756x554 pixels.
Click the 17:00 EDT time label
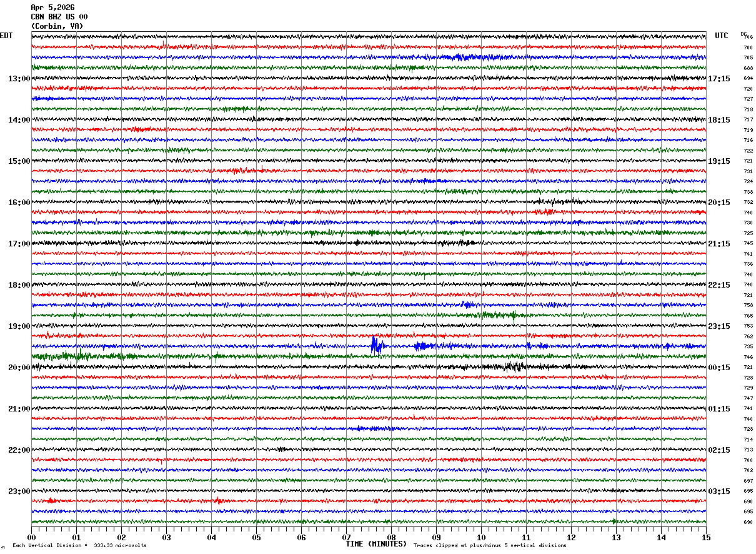click(x=19, y=244)
